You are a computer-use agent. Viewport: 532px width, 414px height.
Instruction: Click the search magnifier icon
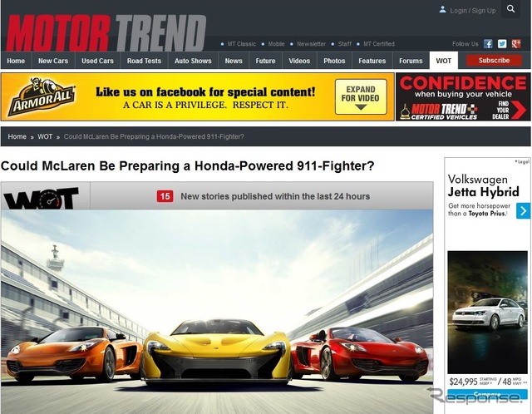[x=510, y=9]
